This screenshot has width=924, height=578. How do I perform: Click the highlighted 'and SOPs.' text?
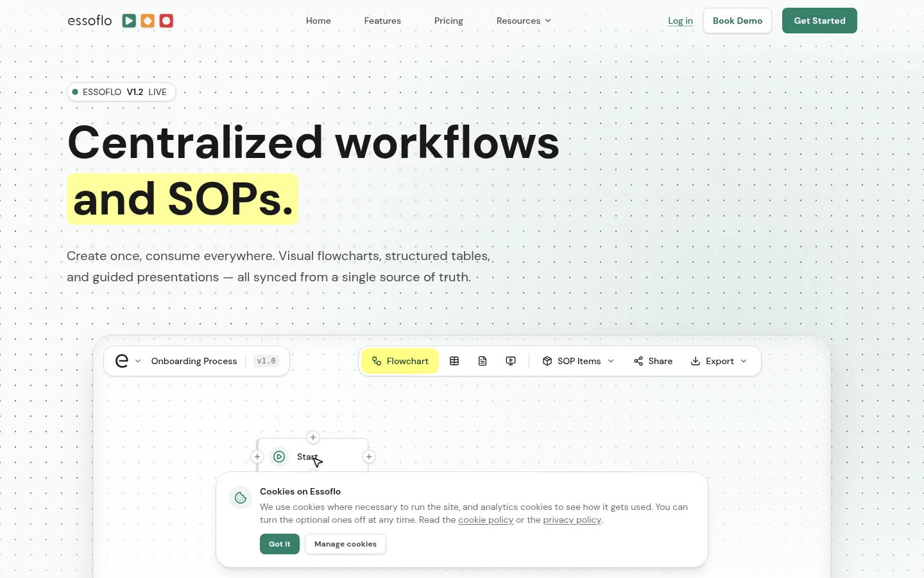click(x=183, y=199)
